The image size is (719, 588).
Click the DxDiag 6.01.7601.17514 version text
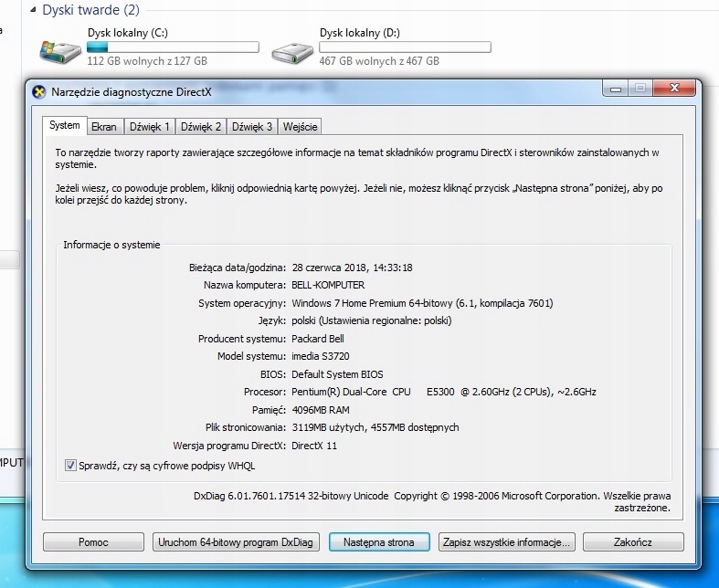tap(291, 496)
